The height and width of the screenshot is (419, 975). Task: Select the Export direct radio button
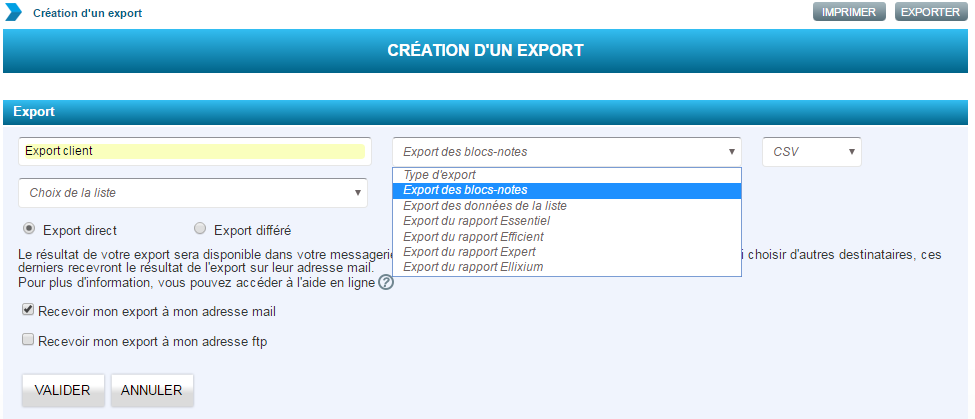pos(29,228)
